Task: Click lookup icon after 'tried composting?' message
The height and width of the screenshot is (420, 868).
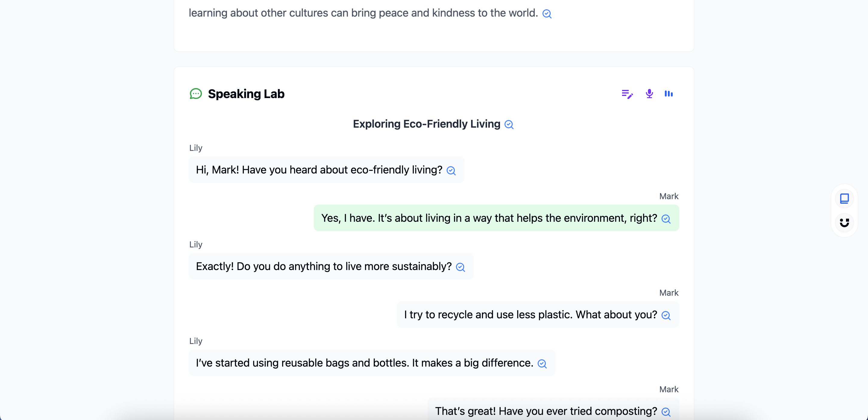Action: (x=666, y=412)
